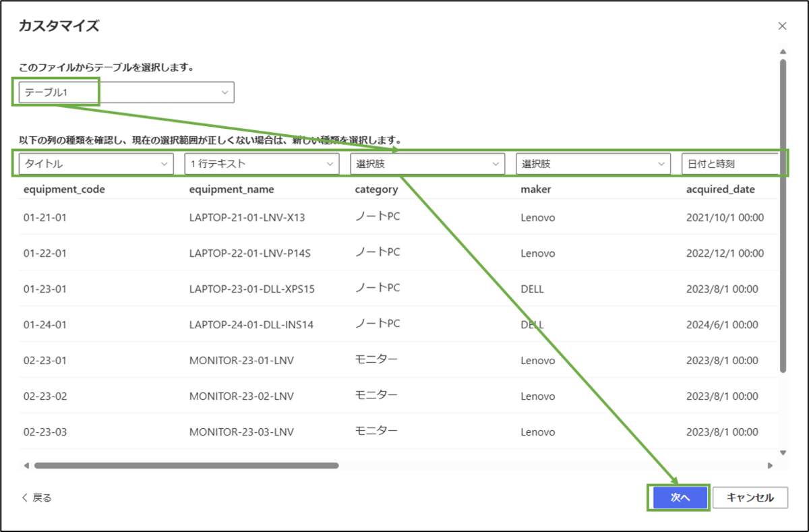Click the vertical scrollbar down arrow
This screenshot has width=809, height=532.
pyautogui.click(x=783, y=453)
